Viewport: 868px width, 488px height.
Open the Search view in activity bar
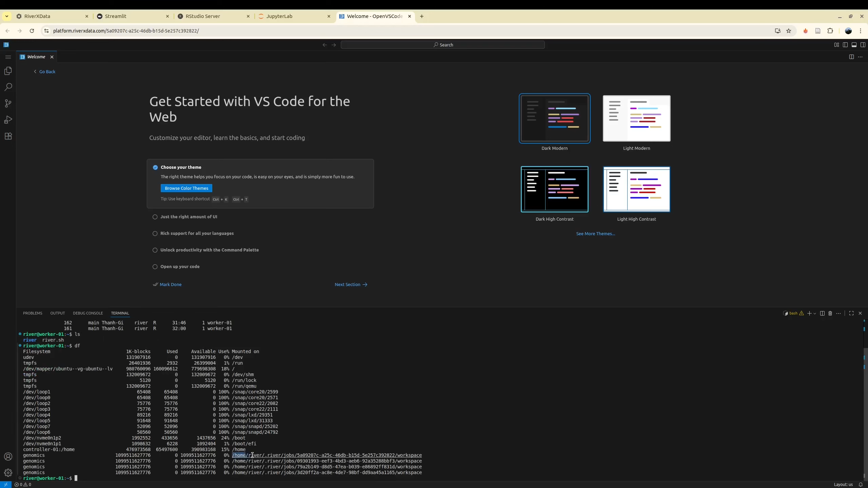click(8, 87)
